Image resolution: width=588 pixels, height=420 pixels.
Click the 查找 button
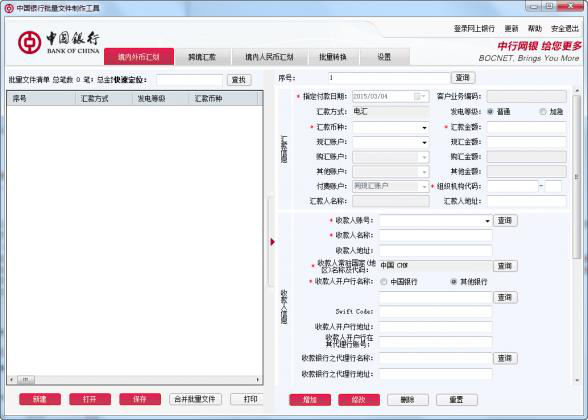point(239,80)
